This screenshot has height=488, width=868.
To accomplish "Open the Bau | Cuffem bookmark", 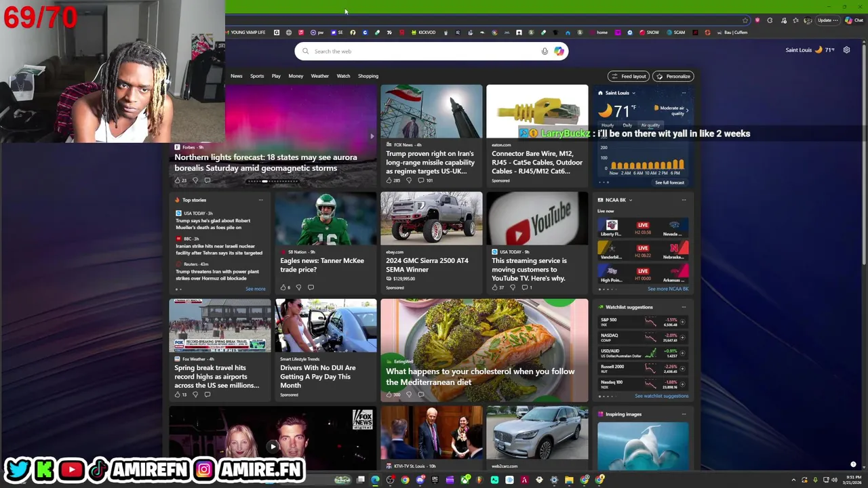I will click(732, 33).
